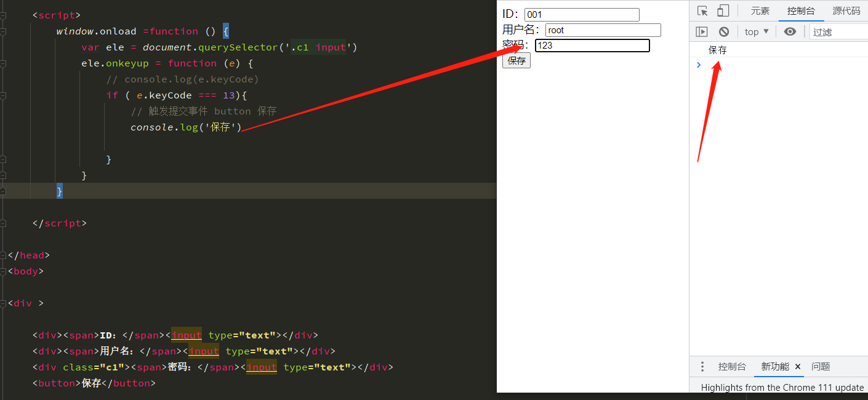The height and width of the screenshot is (400, 868).
Task: Collapse the fold marker beside ele.onkeyup line
Action: 3,63
